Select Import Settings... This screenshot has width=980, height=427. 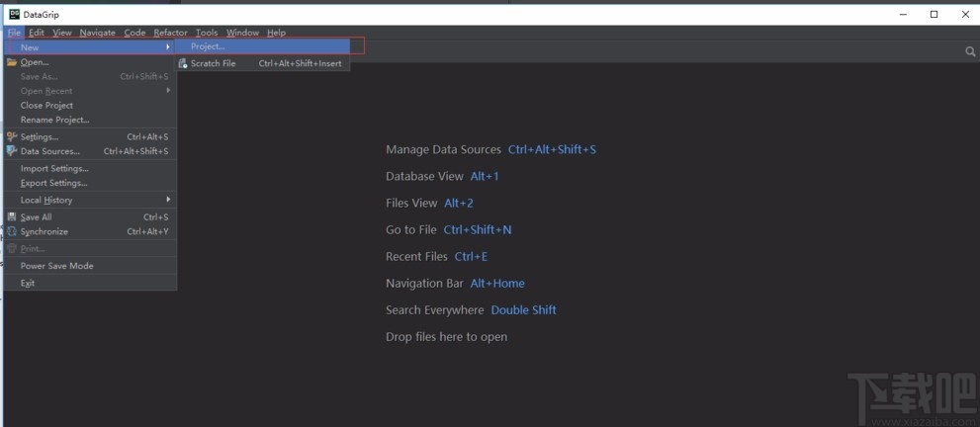[54, 168]
